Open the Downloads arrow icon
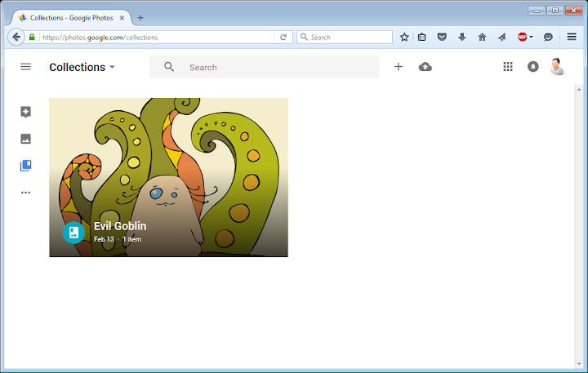 (x=462, y=37)
